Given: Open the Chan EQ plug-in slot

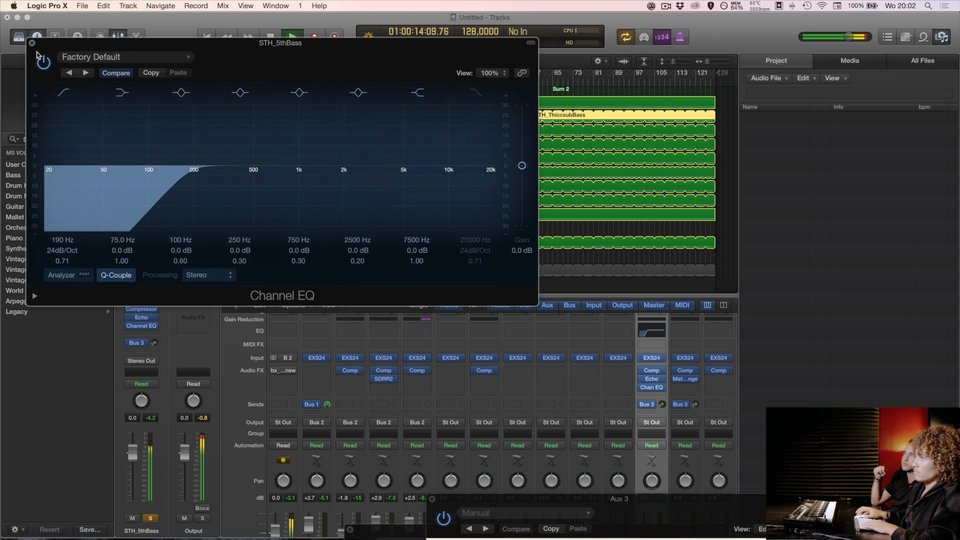Looking at the screenshot, I should click(651, 388).
